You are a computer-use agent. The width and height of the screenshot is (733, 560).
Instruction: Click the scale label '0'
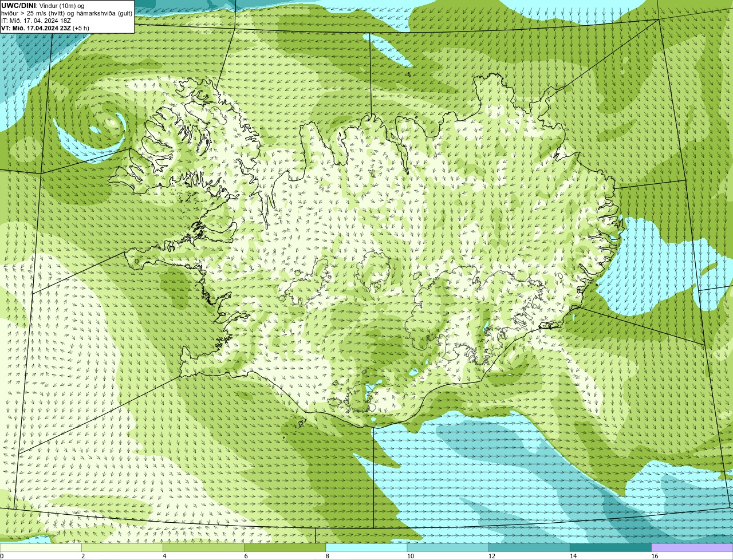2,556
